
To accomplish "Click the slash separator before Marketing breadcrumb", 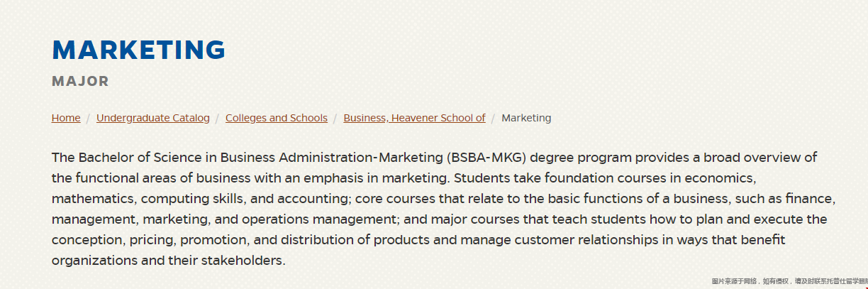I will [x=494, y=118].
